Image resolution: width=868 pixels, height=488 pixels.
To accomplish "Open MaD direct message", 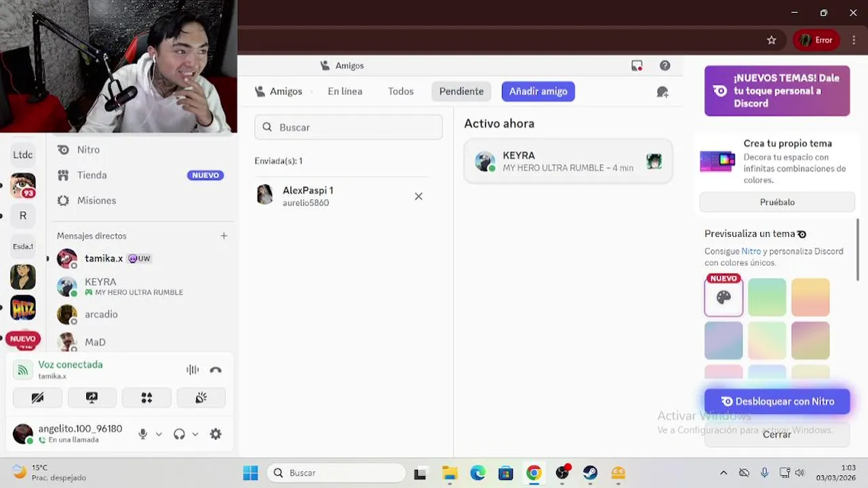I will tap(141, 342).
